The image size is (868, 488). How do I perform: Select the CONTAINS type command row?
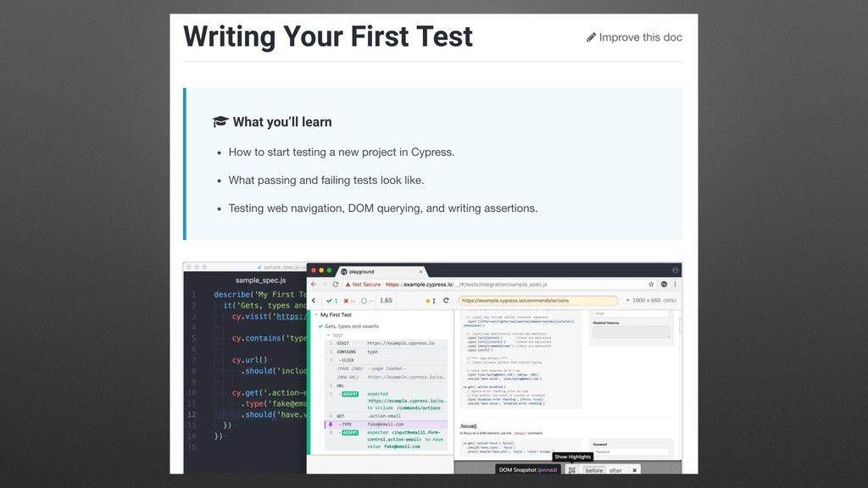(386, 352)
